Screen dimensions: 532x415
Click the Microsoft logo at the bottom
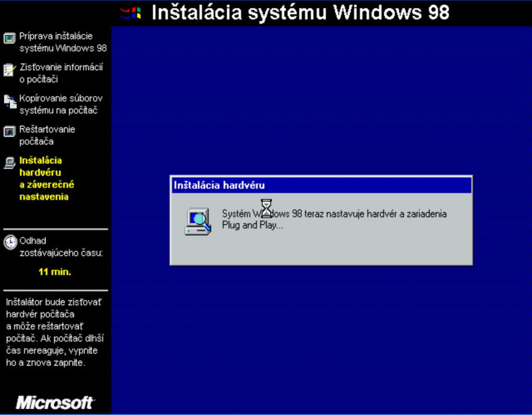pyautogui.click(x=55, y=403)
